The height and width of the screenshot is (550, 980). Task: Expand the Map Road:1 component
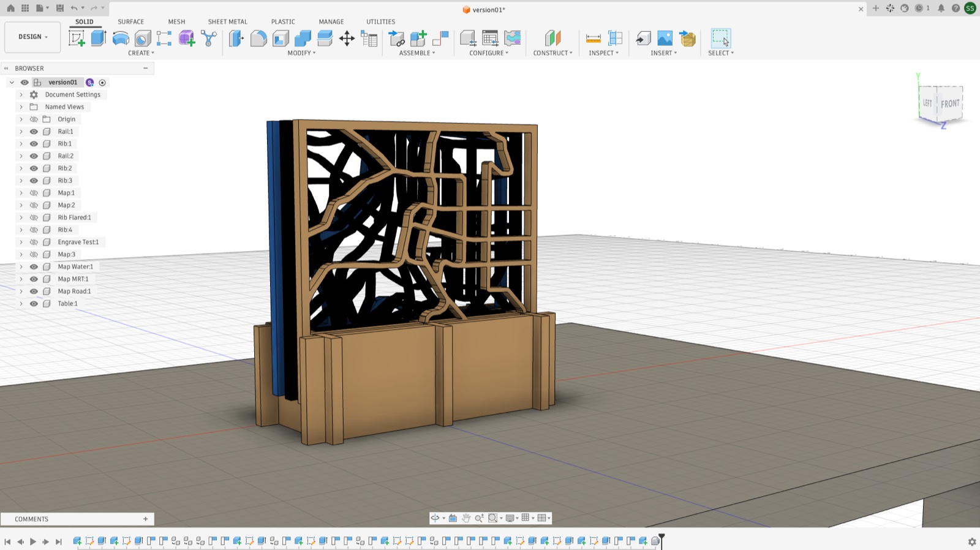pos(21,292)
